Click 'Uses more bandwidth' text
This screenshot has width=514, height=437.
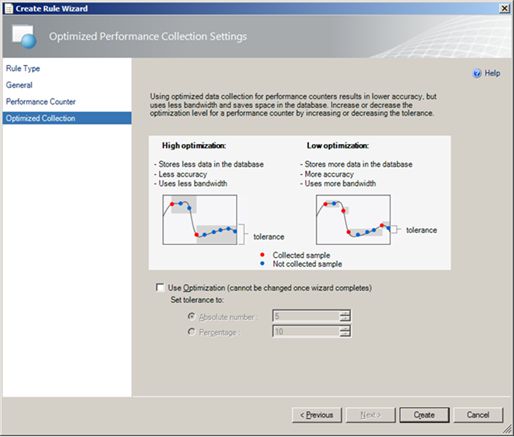tap(340, 183)
